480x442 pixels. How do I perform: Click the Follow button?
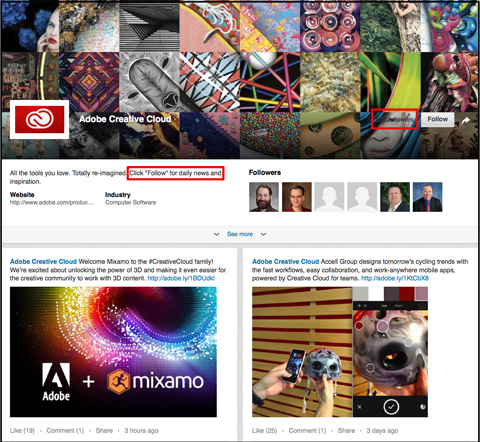(437, 119)
